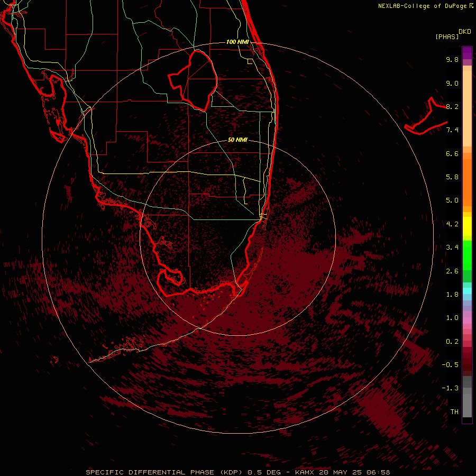476x476 pixels.
Task: Click the 1.8 value on the scale
Action: 452,295
